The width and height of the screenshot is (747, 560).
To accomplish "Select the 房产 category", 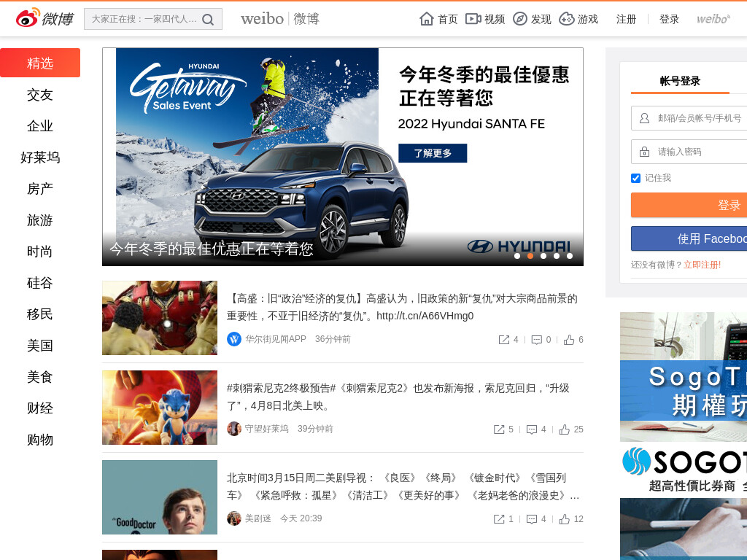I will (40, 189).
